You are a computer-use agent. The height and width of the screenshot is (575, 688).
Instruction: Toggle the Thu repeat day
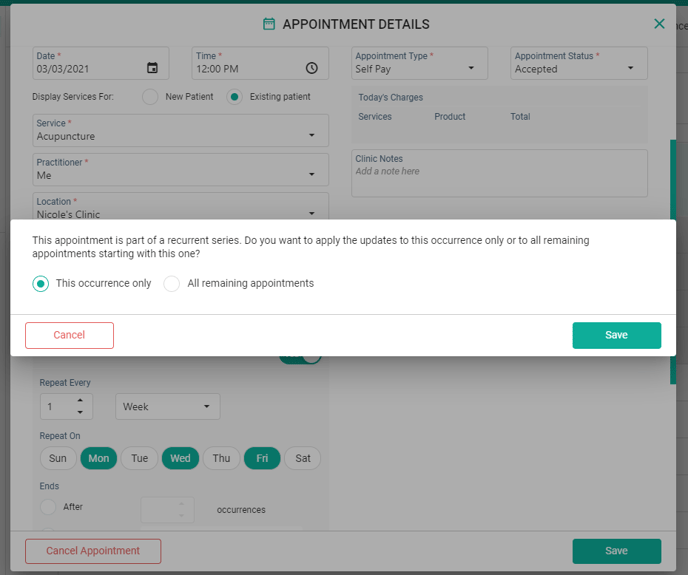click(x=221, y=459)
